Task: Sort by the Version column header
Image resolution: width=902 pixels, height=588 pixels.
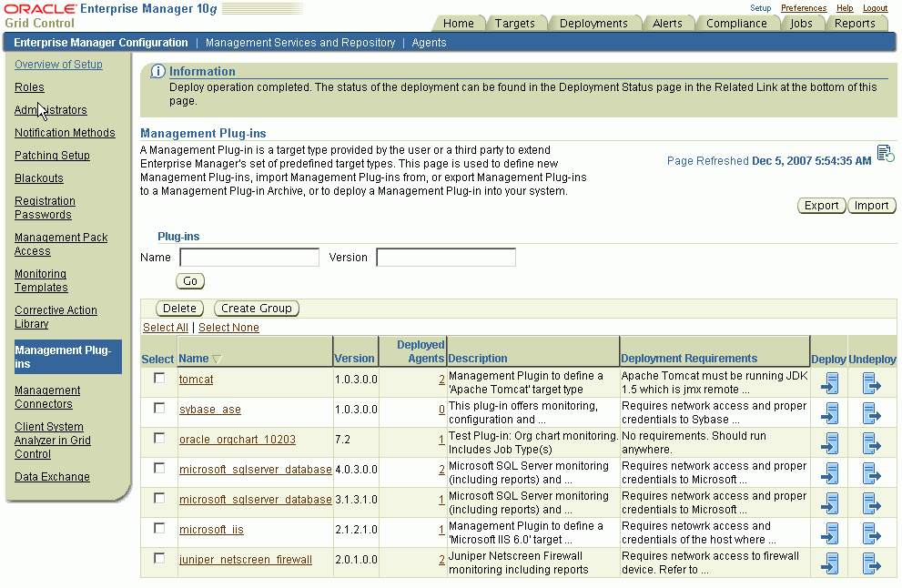Action: pyautogui.click(x=354, y=359)
